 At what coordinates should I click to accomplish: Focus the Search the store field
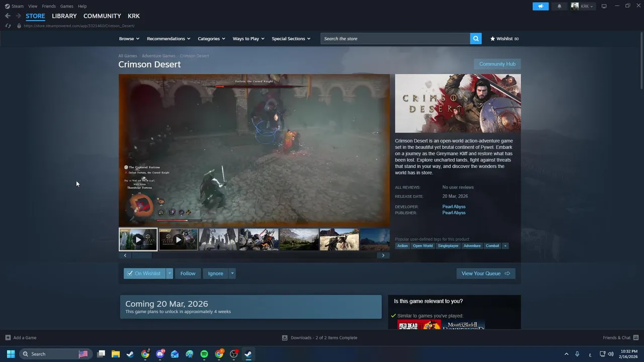(x=395, y=39)
